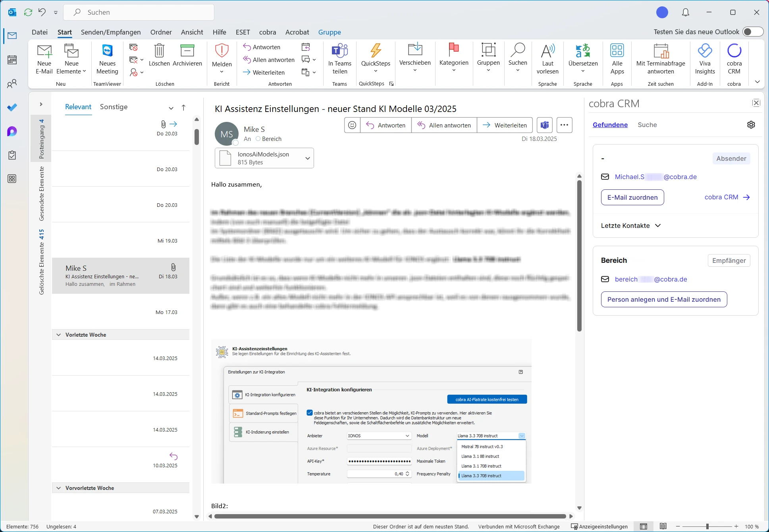Open QuickSteps lightning icon

coord(376,51)
